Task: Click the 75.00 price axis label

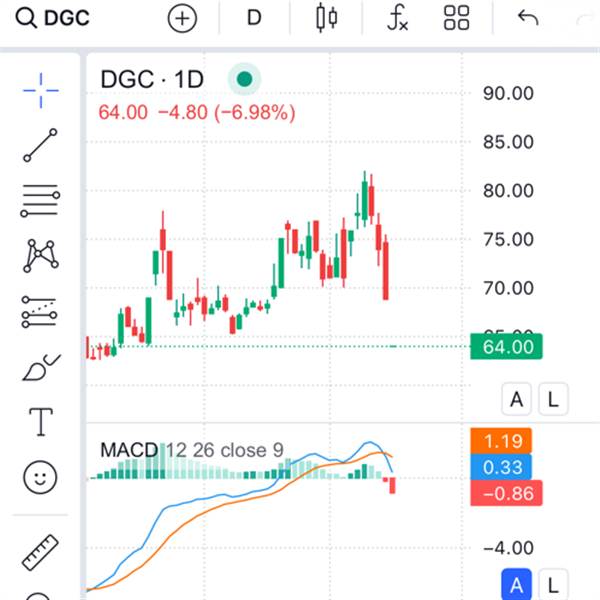Action: [x=508, y=240]
